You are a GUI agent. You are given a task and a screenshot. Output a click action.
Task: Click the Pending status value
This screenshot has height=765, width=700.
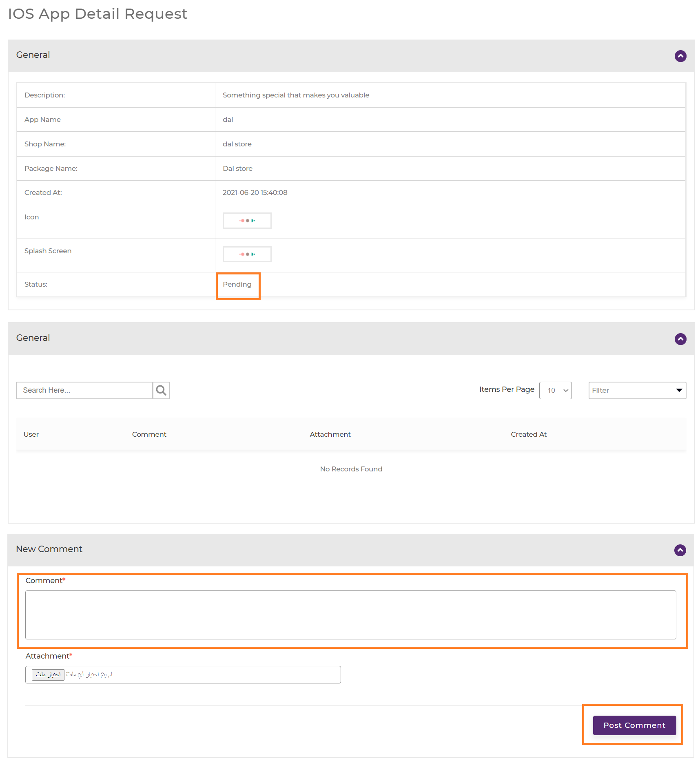pyautogui.click(x=237, y=284)
